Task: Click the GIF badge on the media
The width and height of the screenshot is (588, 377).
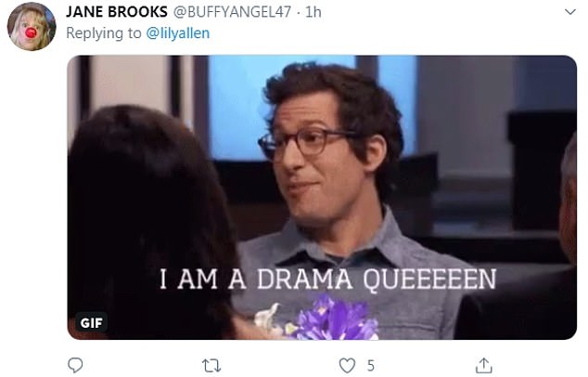Action: click(x=91, y=322)
